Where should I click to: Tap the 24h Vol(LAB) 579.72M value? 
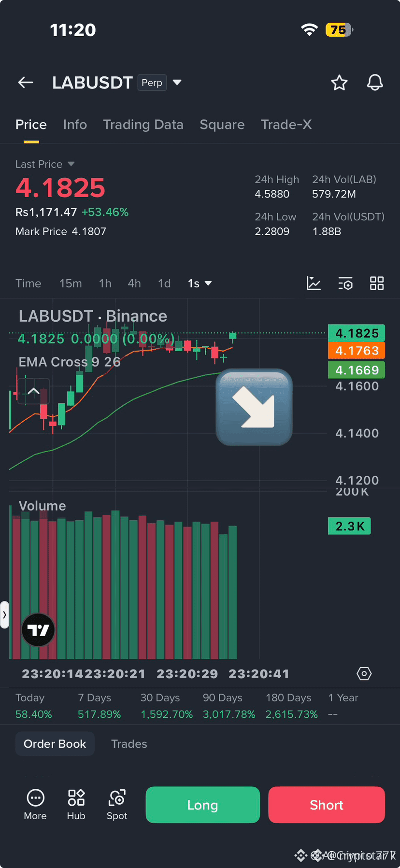pyautogui.click(x=334, y=194)
